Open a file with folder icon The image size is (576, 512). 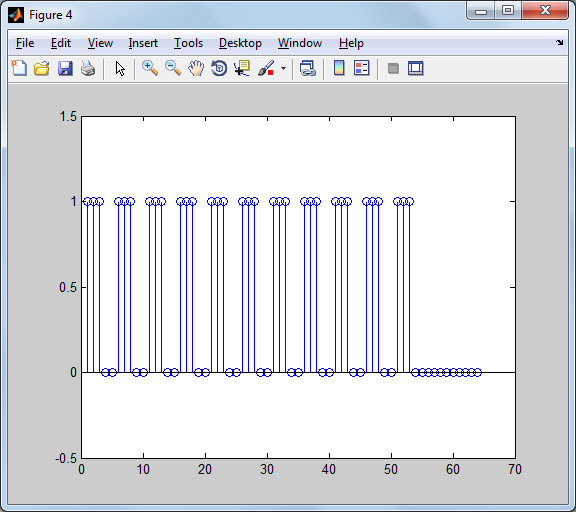click(x=42, y=68)
